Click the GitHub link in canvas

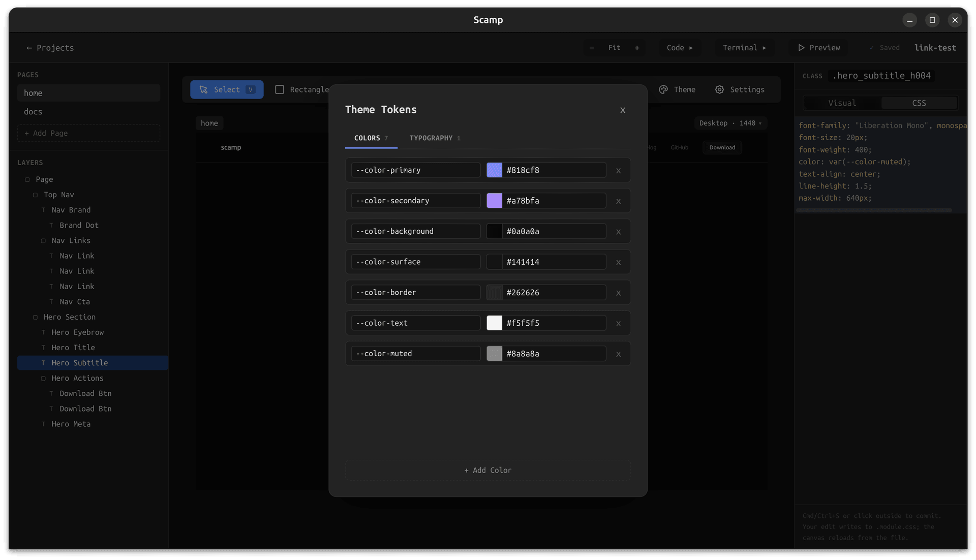pyautogui.click(x=679, y=147)
